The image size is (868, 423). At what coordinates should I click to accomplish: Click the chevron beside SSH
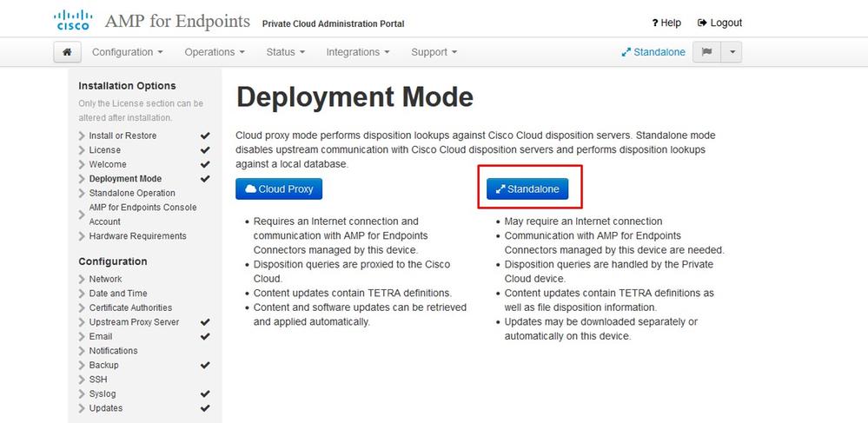[x=82, y=380]
